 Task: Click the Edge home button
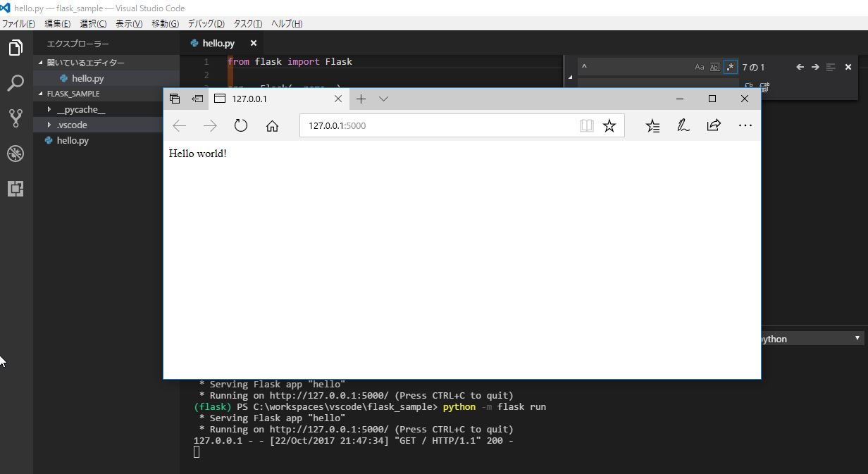pyautogui.click(x=272, y=125)
